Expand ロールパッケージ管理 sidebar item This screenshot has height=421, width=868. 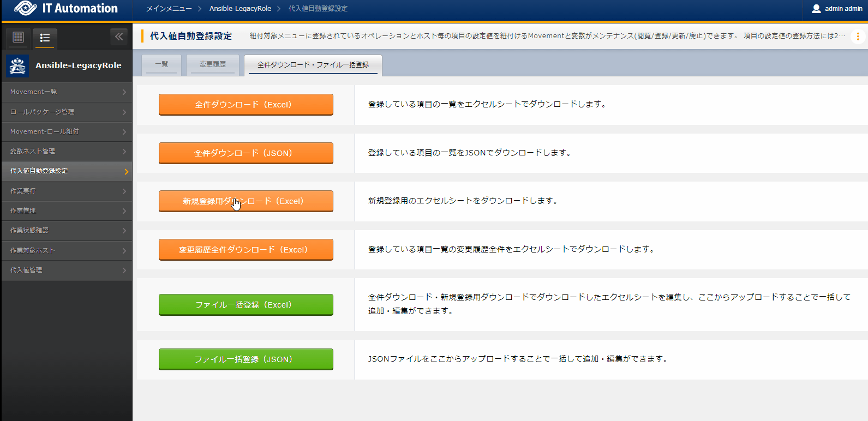pos(67,112)
